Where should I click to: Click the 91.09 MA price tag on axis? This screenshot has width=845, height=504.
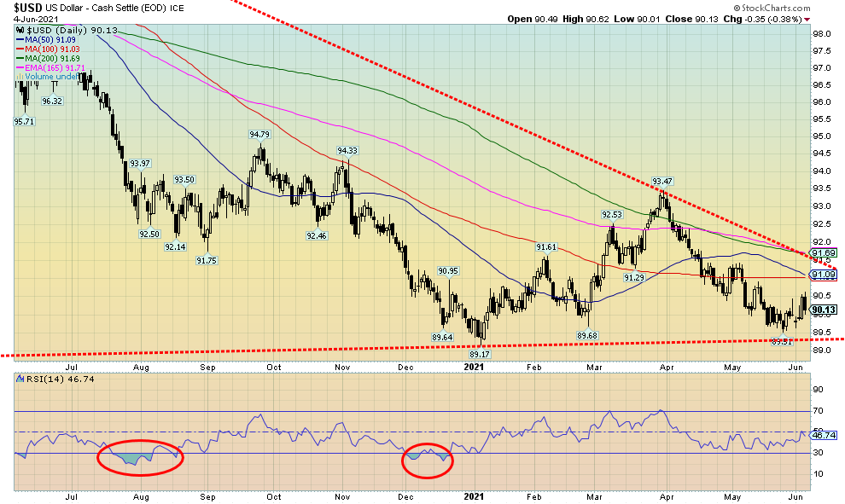[x=823, y=275]
